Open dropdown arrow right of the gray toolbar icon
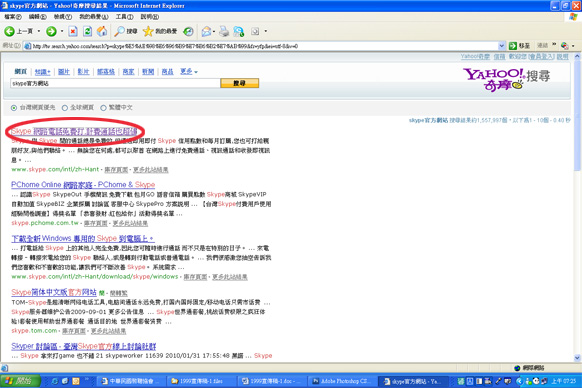This screenshot has height=388, width=582. [x=265, y=32]
